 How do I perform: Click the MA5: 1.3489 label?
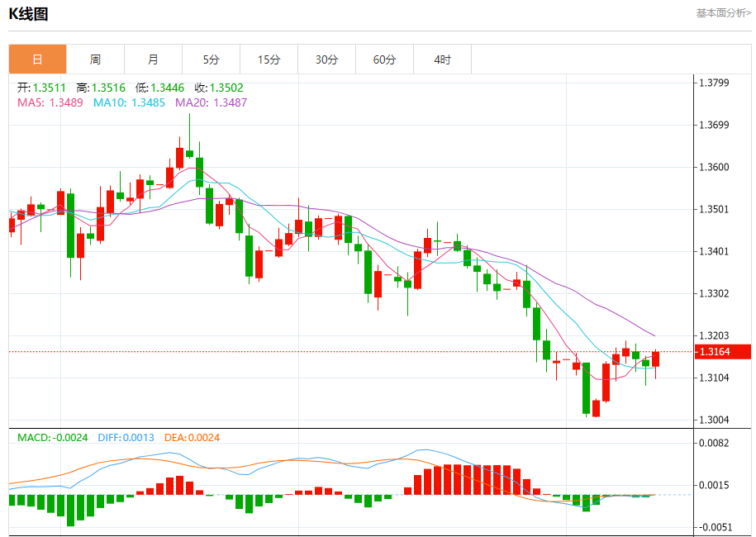pos(50,102)
